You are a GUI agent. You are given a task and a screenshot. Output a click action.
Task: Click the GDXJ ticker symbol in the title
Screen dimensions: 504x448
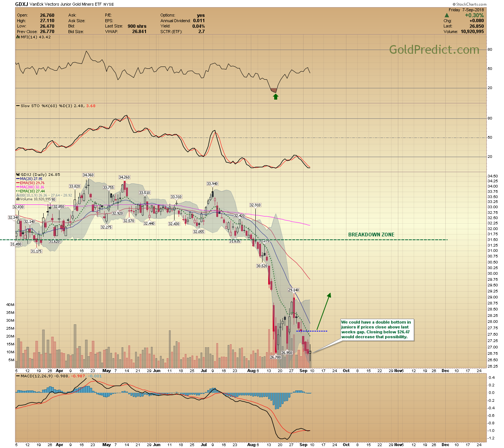point(21,4)
